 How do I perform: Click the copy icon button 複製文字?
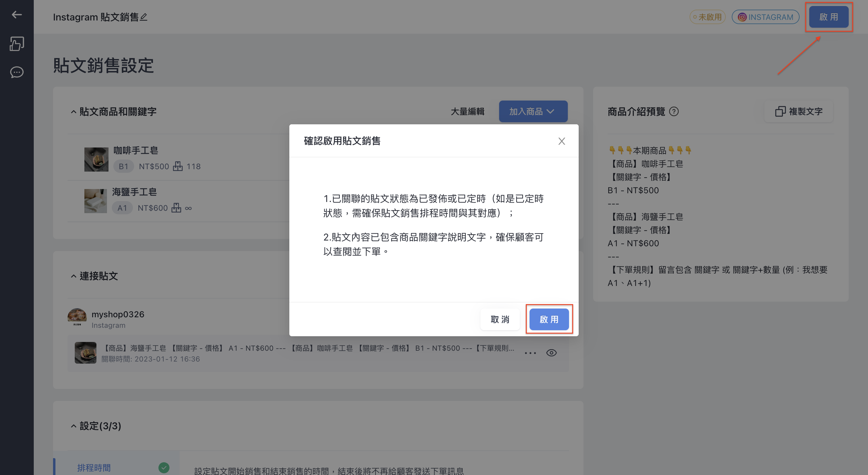pyautogui.click(x=799, y=111)
